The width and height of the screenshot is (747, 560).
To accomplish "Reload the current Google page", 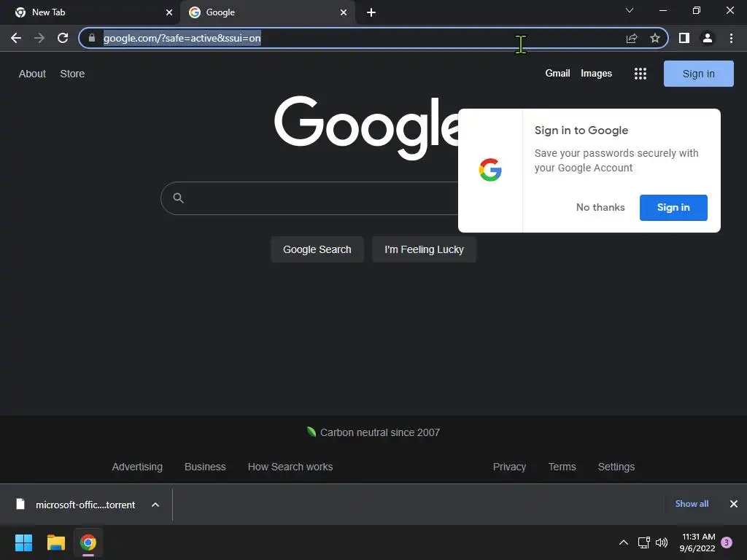I will tap(63, 38).
